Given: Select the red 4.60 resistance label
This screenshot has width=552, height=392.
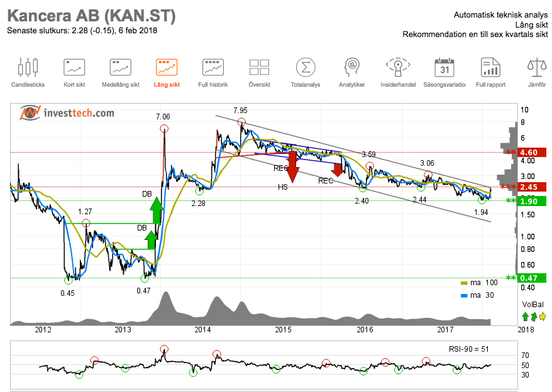Looking at the screenshot, I should [532, 153].
